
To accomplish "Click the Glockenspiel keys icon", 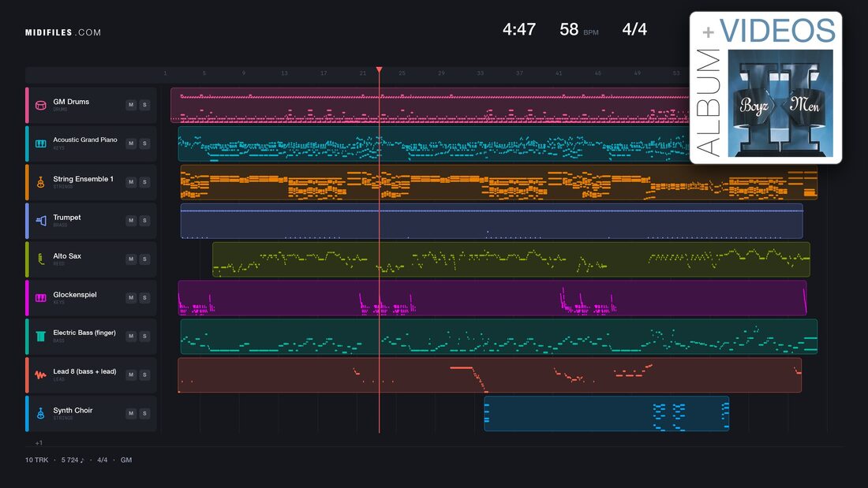I will coord(40,298).
